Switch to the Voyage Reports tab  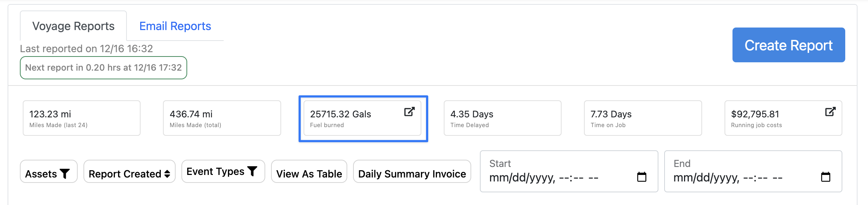[73, 26]
